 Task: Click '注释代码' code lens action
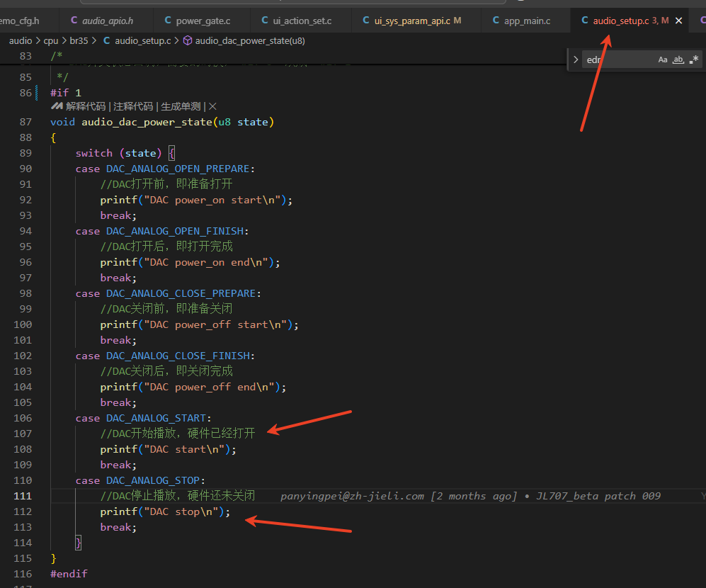coord(133,106)
